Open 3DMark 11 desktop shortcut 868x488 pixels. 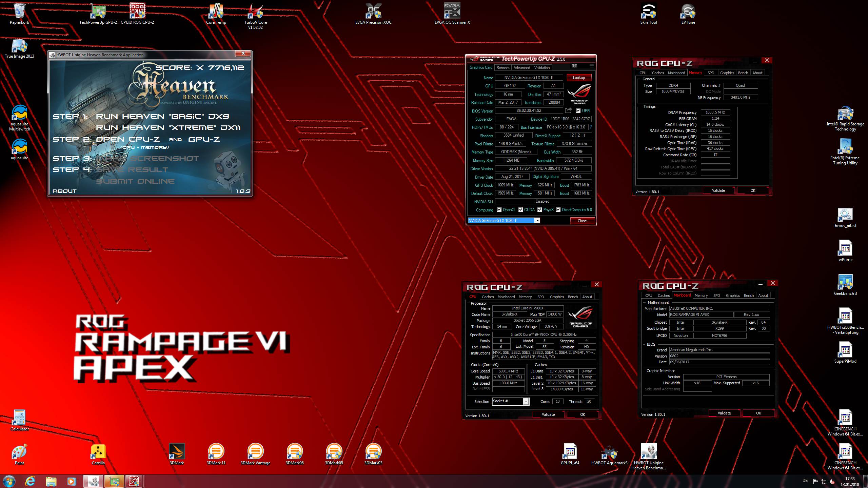216,454
